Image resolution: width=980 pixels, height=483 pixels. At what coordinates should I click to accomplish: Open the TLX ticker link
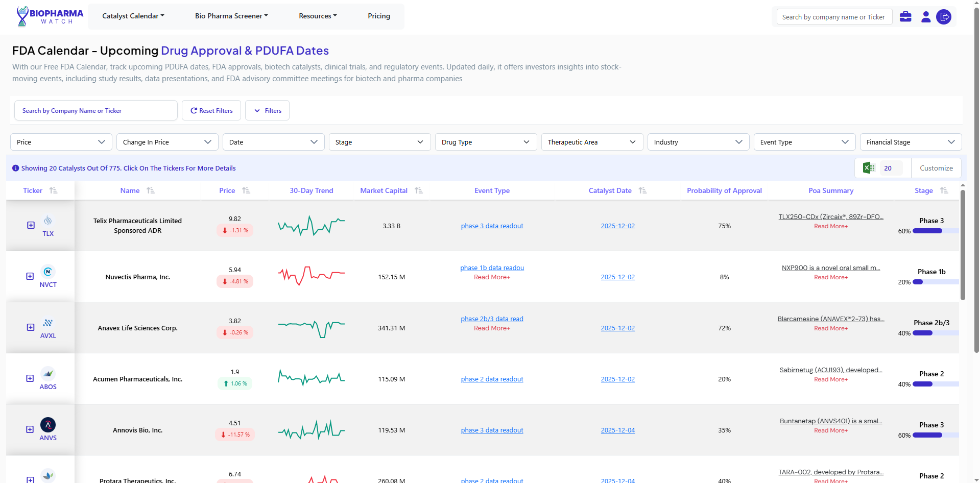[48, 233]
